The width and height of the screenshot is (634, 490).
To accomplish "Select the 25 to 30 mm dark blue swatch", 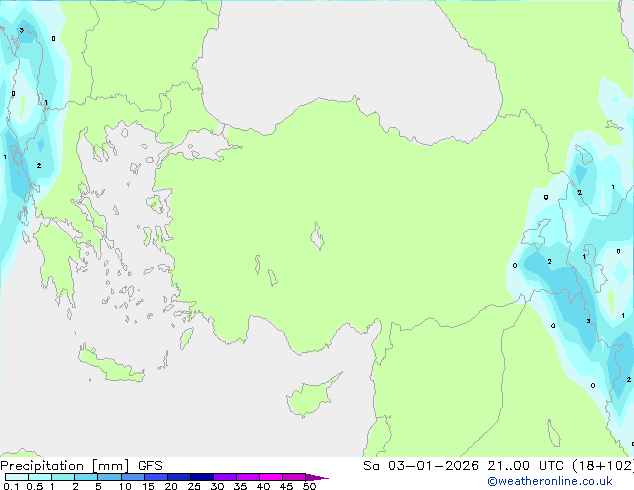I will point(201,477).
